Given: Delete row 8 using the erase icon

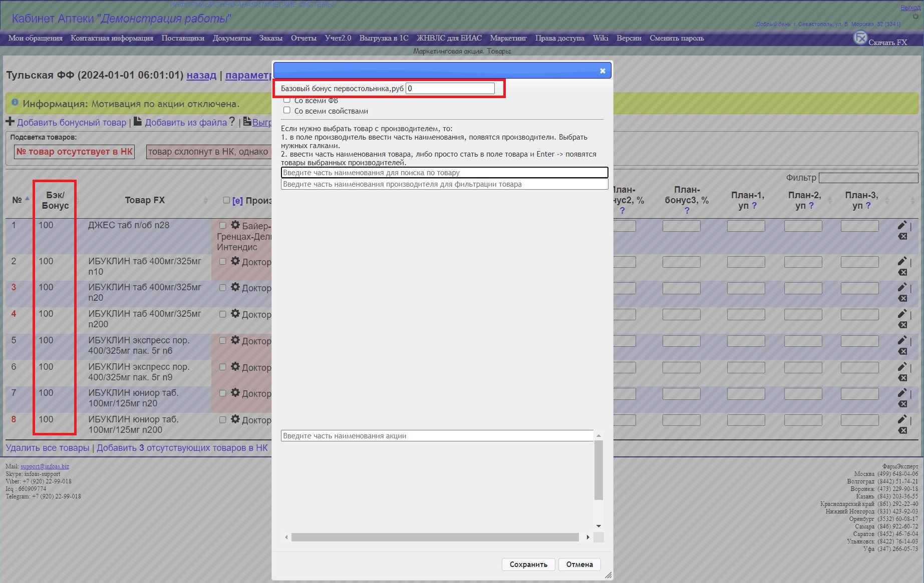Looking at the screenshot, I should click(x=902, y=430).
